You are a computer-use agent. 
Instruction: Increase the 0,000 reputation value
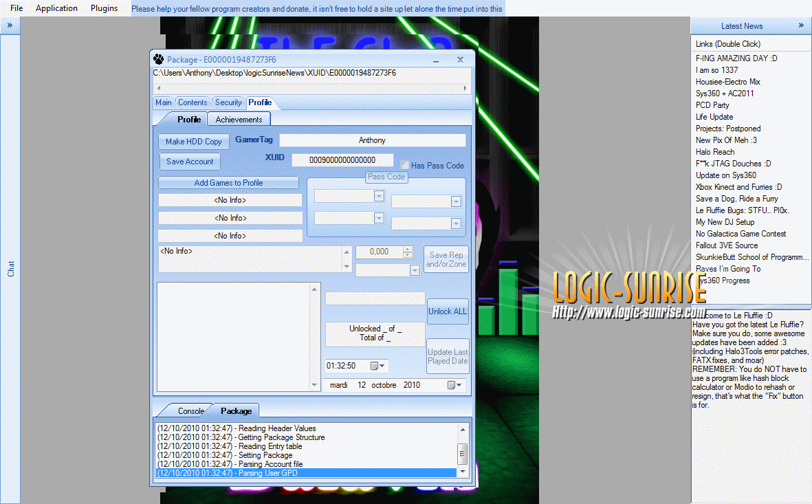[408, 249]
